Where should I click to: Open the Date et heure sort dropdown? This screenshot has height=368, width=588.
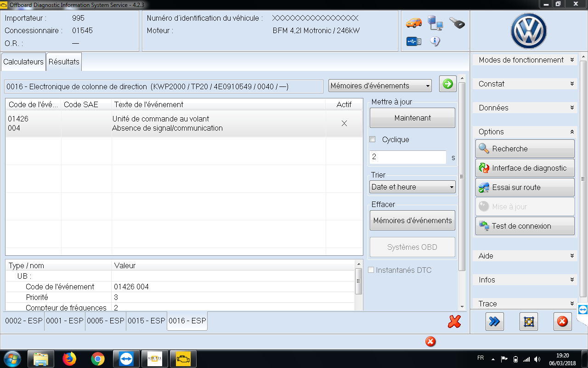(412, 187)
